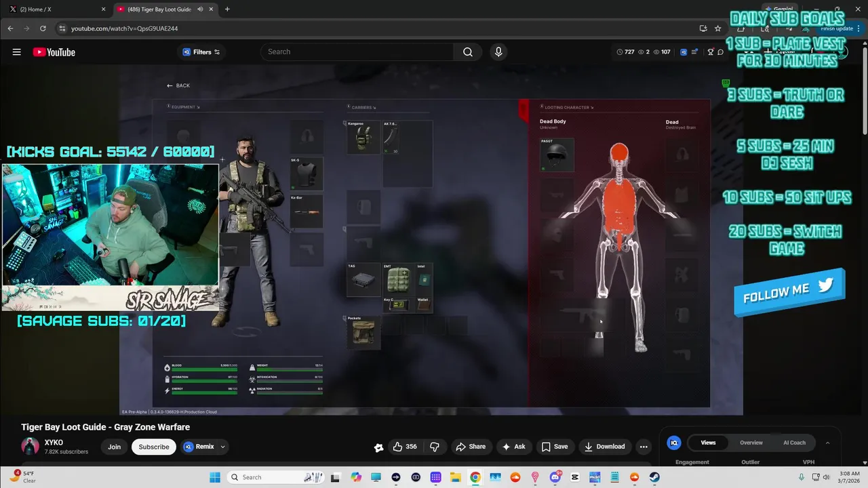
Task: Reload the YouTube page
Action: pos(43,28)
